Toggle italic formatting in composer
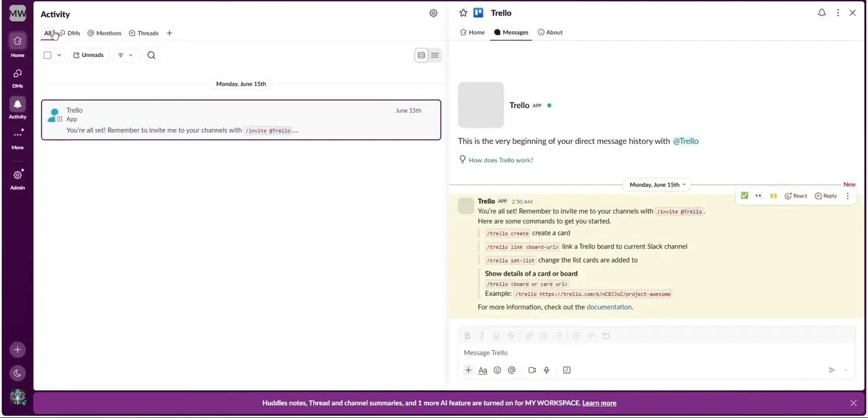This screenshot has height=418, width=868. pyautogui.click(x=481, y=336)
